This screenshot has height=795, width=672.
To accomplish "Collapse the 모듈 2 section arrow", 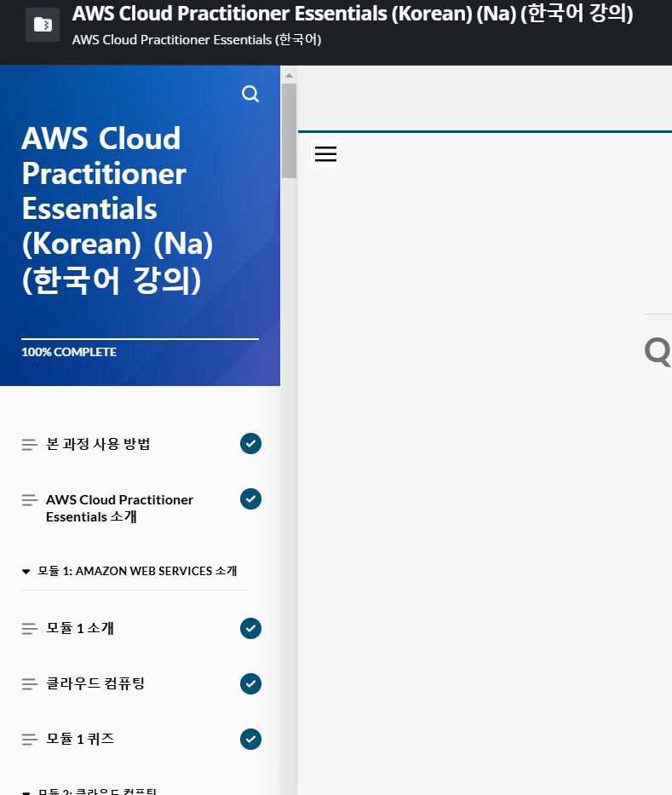I will click(26, 792).
